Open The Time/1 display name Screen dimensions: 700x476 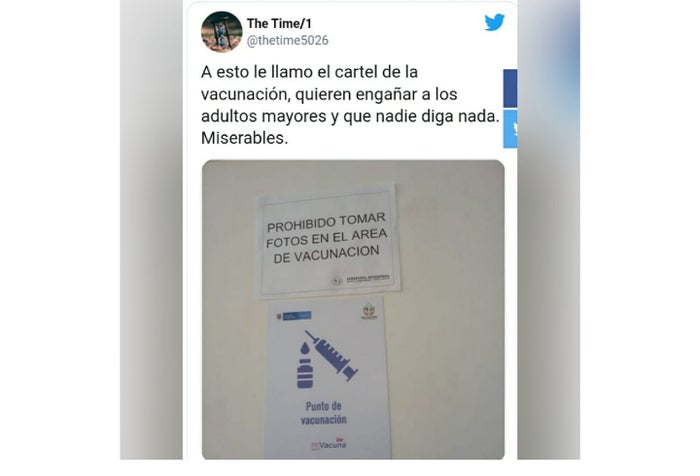pyautogui.click(x=279, y=23)
